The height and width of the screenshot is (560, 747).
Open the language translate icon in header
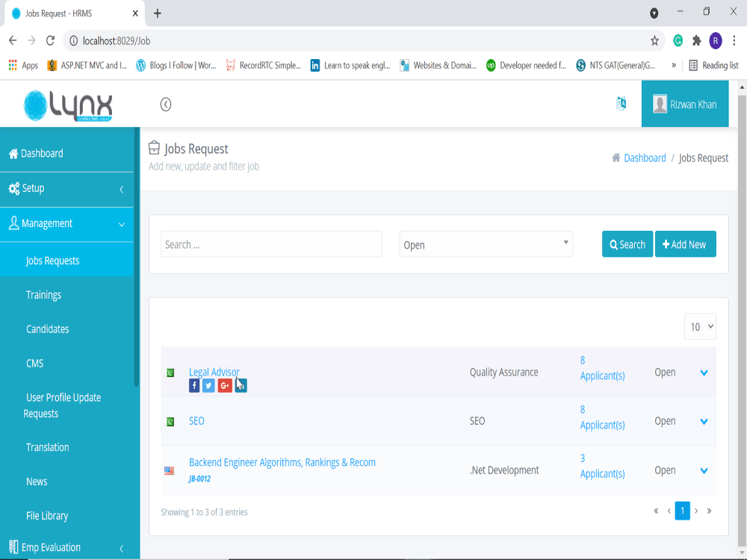point(621,103)
